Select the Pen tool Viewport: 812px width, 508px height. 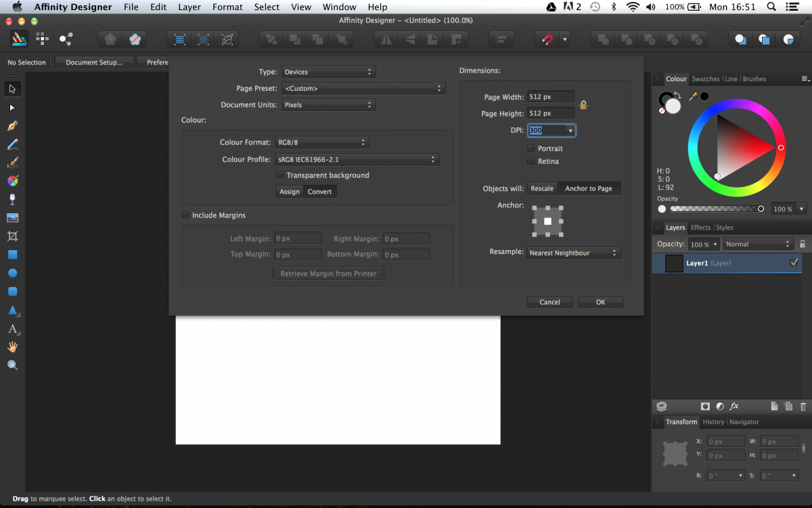(12, 126)
